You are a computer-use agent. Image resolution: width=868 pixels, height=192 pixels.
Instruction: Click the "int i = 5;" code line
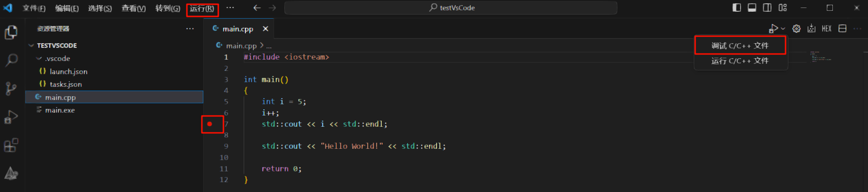coord(284,101)
